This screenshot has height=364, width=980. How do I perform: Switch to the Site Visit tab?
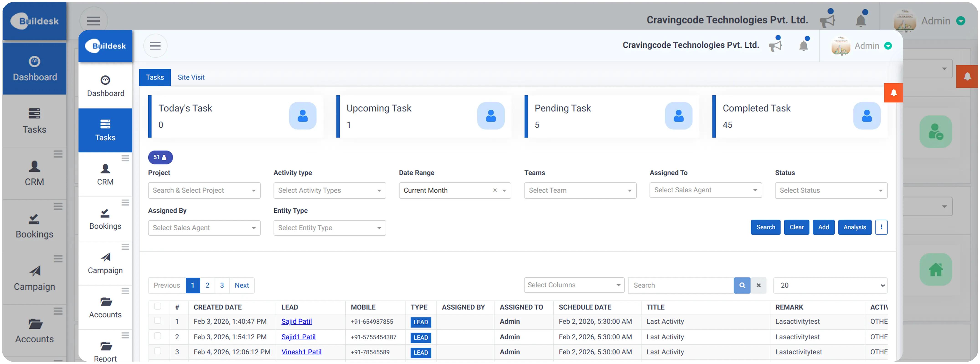pyautogui.click(x=191, y=77)
